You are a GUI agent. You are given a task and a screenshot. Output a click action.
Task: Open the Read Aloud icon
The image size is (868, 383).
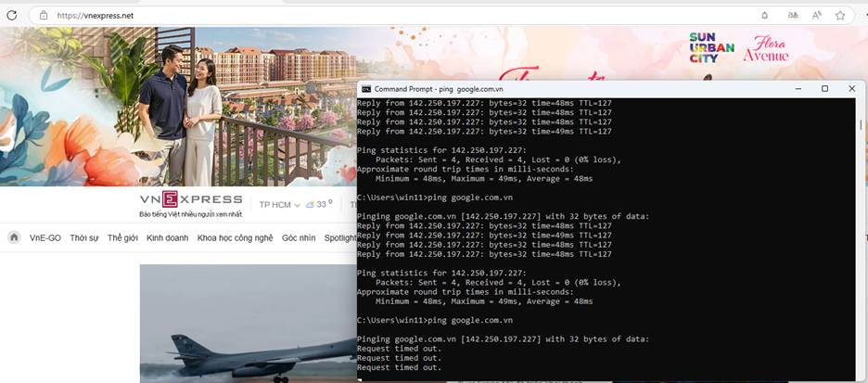pos(817,16)
